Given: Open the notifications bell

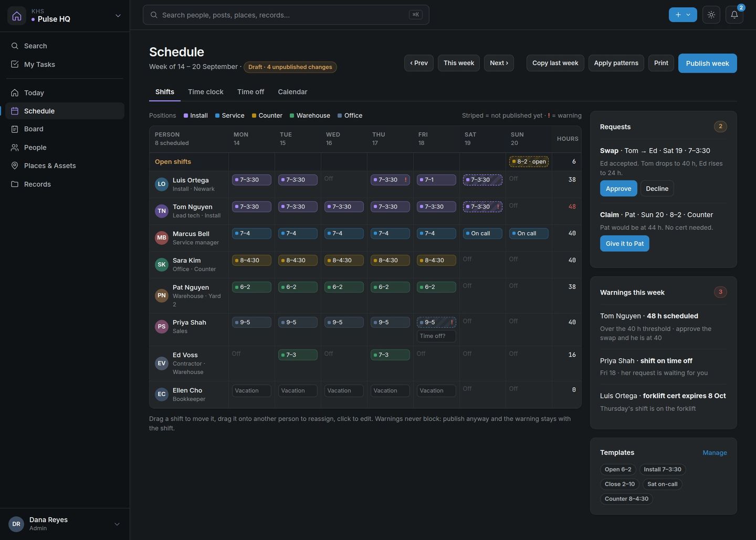Looking at the screenshot, I should click(734, 15).
